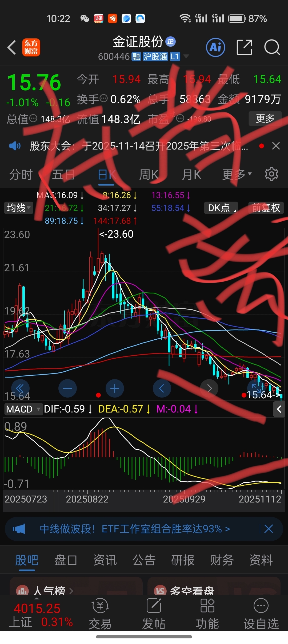This screenshot has height=644, width=288.
Task: Open 中线做波段 ETF工作室 link
Action: coord(135,529)
